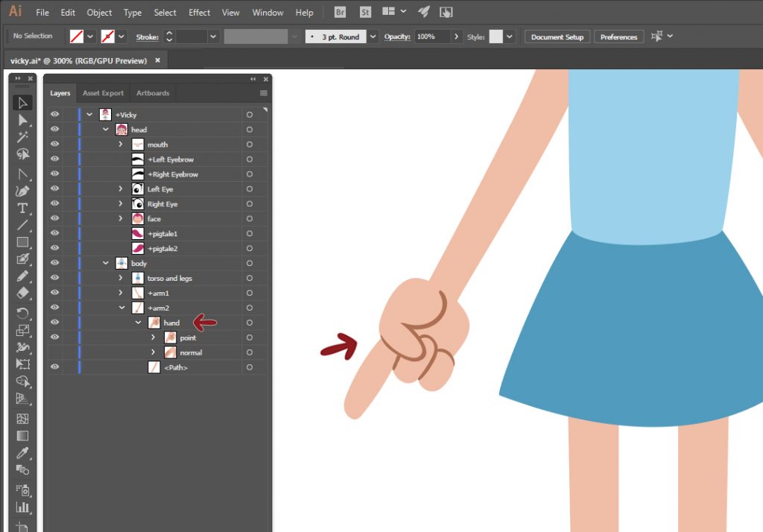
Task: Select the Symbol Sprayer tool
Action: 22,490
